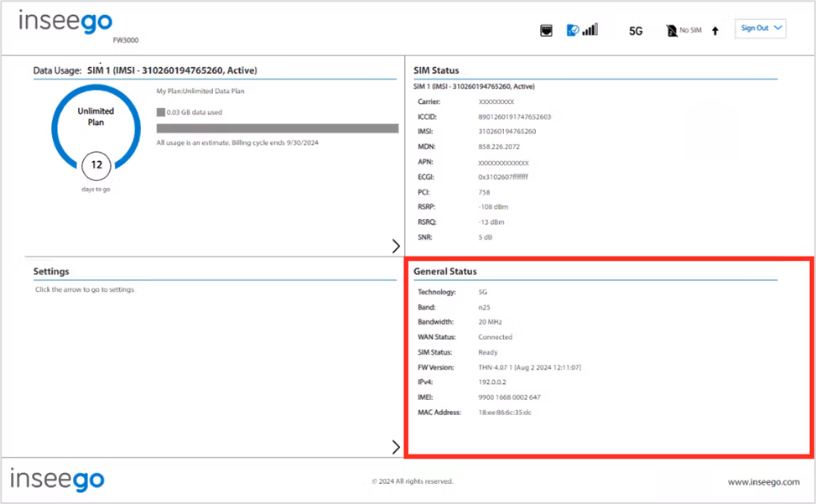
Task: Click 'Click the arrow to go to settings' text
Action: 85,289
